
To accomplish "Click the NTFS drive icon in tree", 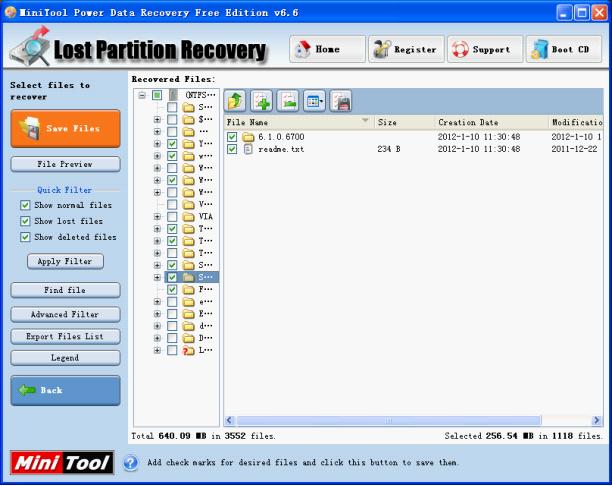I will pyautogui.click(x=173, y=95).
